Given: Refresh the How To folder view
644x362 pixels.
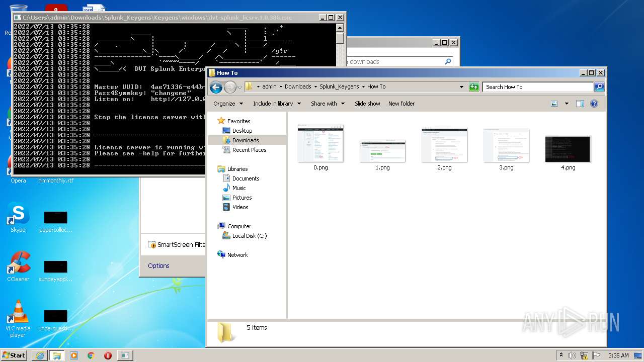Looking at the screenshot, I should click(473, 87).
